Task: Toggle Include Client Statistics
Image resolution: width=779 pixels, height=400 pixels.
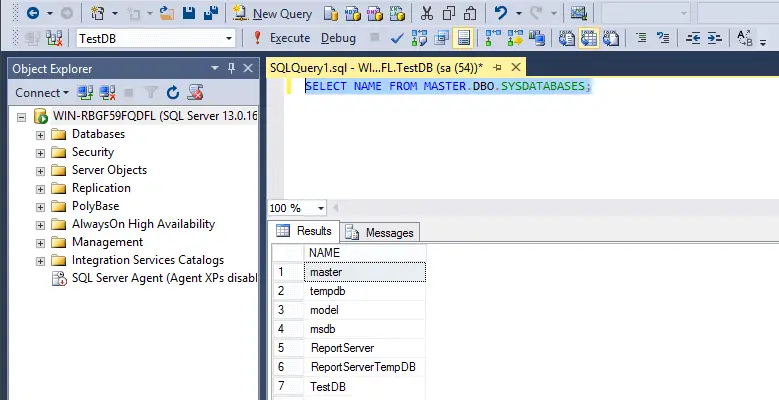Action: click(537, 38)
